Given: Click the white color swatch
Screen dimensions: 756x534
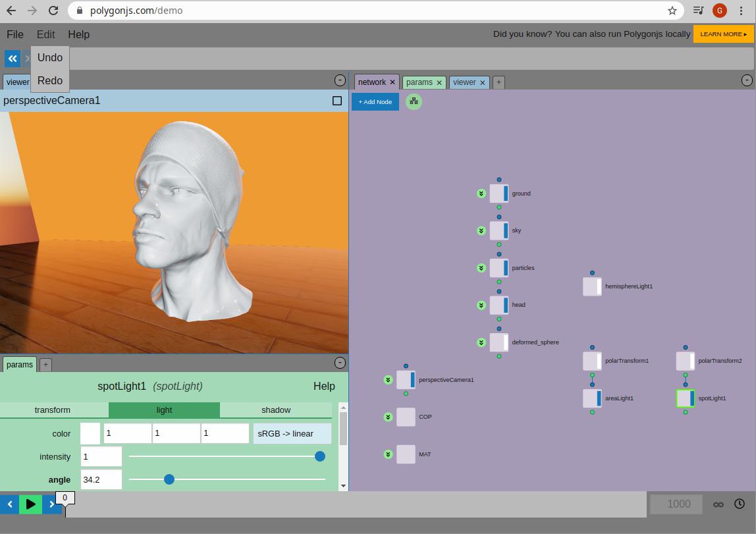Looking at the screenshot, I should [90, 434].
